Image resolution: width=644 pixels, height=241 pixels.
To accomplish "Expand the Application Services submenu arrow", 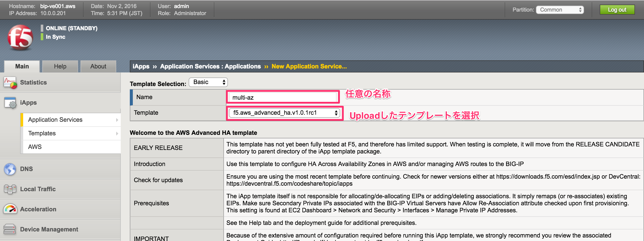I will (117, 120).
